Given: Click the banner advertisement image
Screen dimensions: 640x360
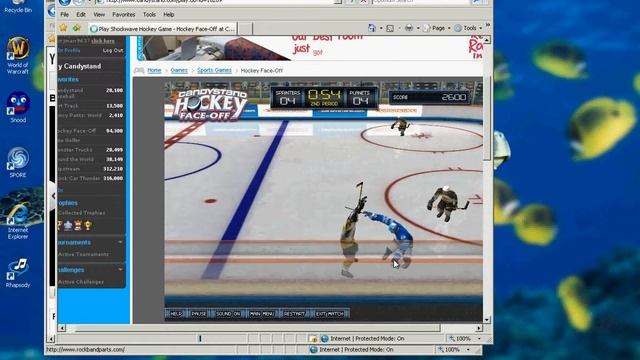Looking at the screenshot, I should click(310, 48).
